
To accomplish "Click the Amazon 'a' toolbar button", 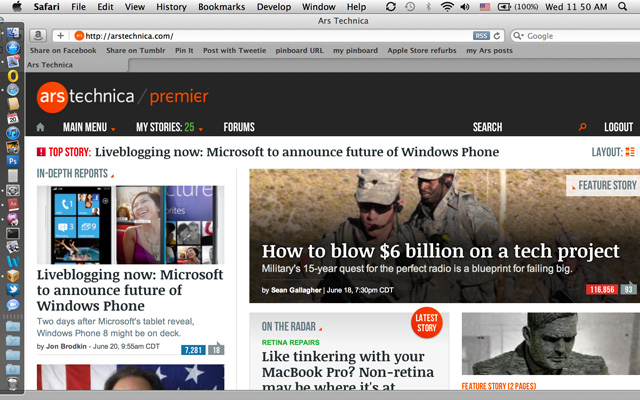I will (x=38, y=36).
